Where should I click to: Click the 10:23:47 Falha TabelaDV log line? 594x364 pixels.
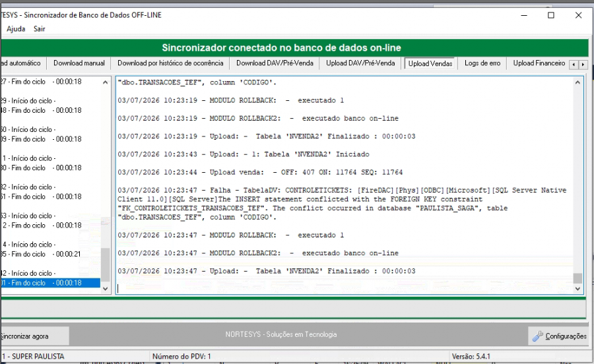click(342, 204)
